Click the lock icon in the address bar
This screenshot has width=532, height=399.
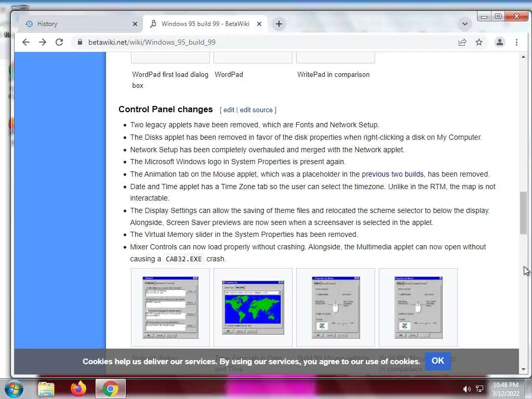tap(79, 42)
